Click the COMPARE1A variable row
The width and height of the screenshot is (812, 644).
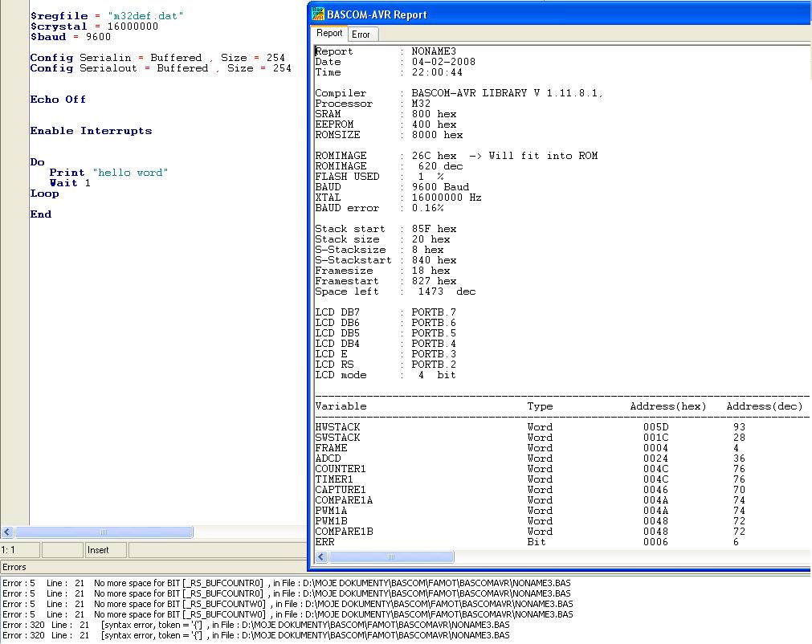point(530,500)
